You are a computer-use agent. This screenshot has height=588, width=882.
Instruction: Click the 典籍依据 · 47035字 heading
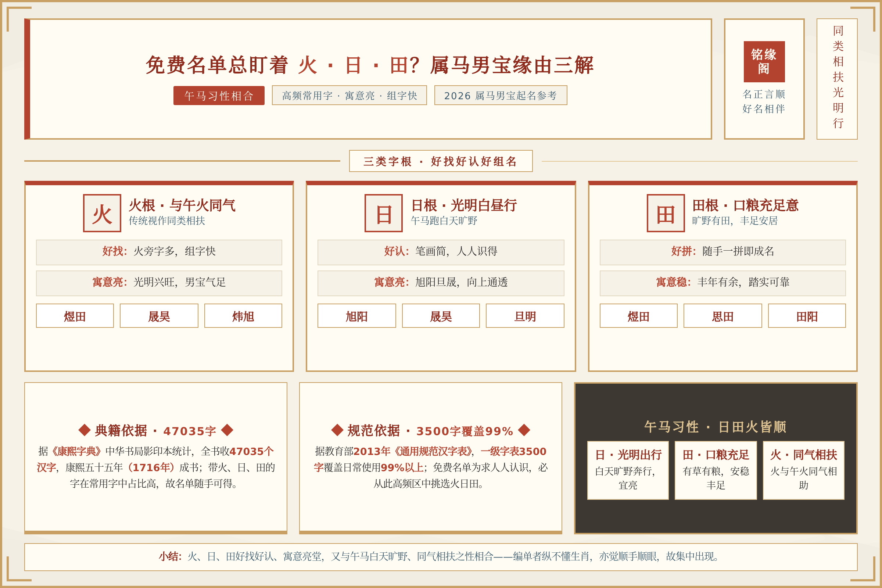(x=155, y=430)
